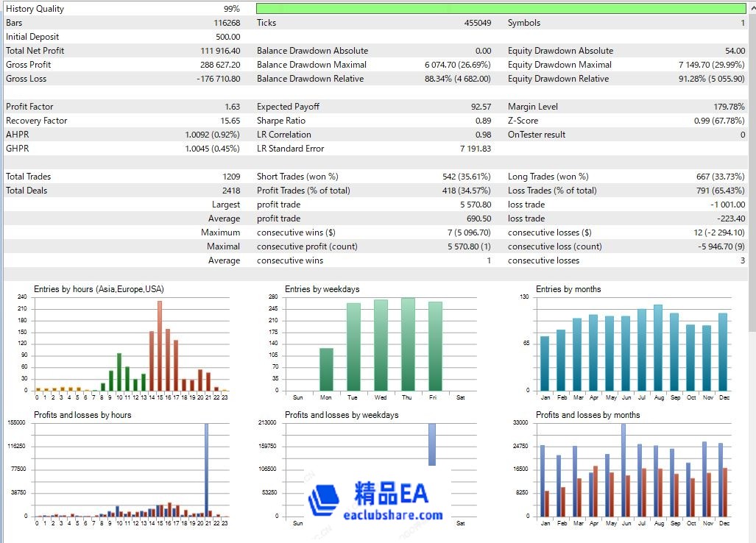
Task: Click the Aug bar in Entries by months chart
Action: point(658,348)
